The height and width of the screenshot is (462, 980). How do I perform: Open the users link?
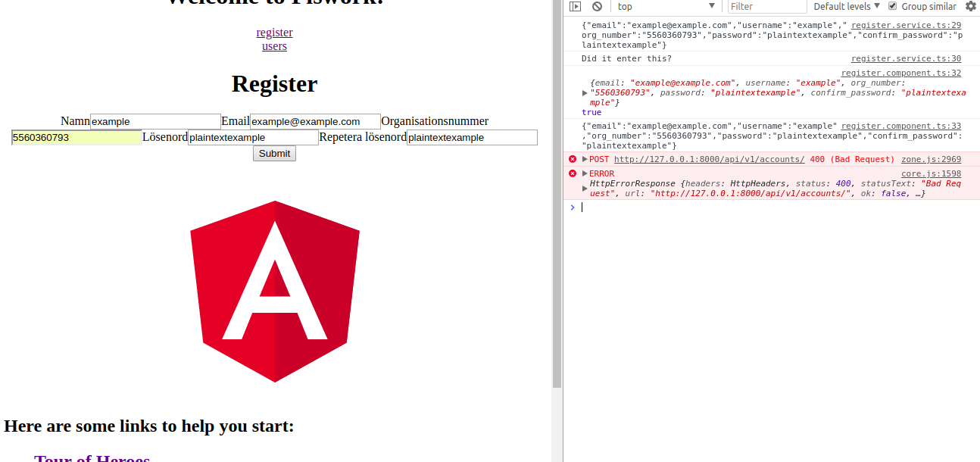pos(274,46)
